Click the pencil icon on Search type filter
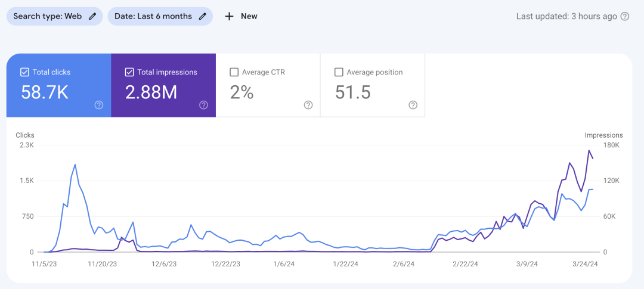644x289 pixels. click(93, 17)
